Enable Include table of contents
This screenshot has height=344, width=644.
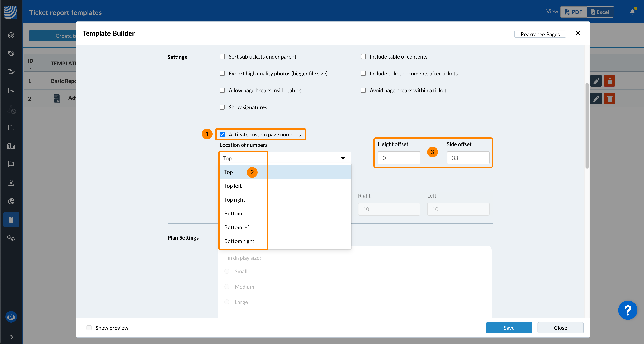[363, 57]
